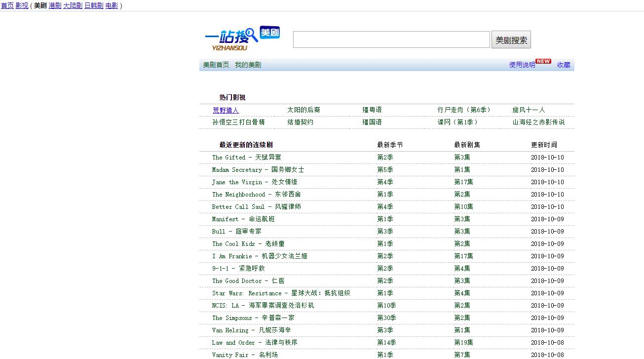
Task: Open Madam Secretary - 国务卿女士
Action: coord(258,170)
